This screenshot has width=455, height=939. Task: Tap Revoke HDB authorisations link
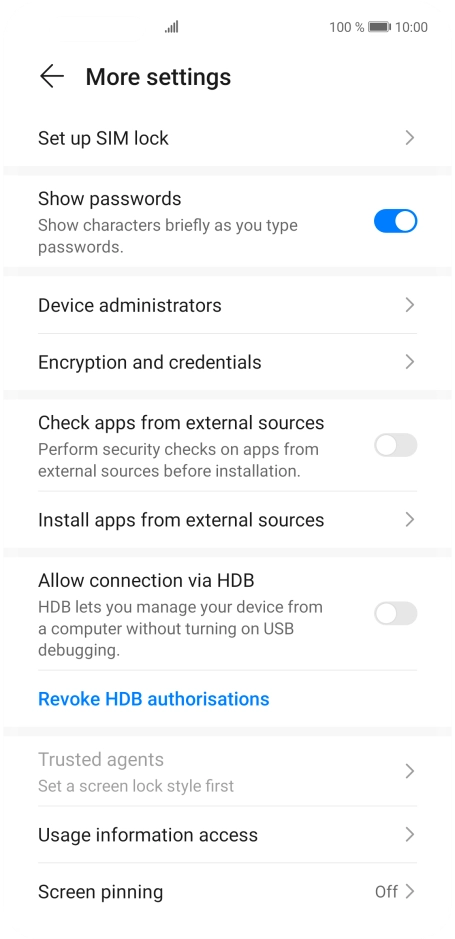154,699
